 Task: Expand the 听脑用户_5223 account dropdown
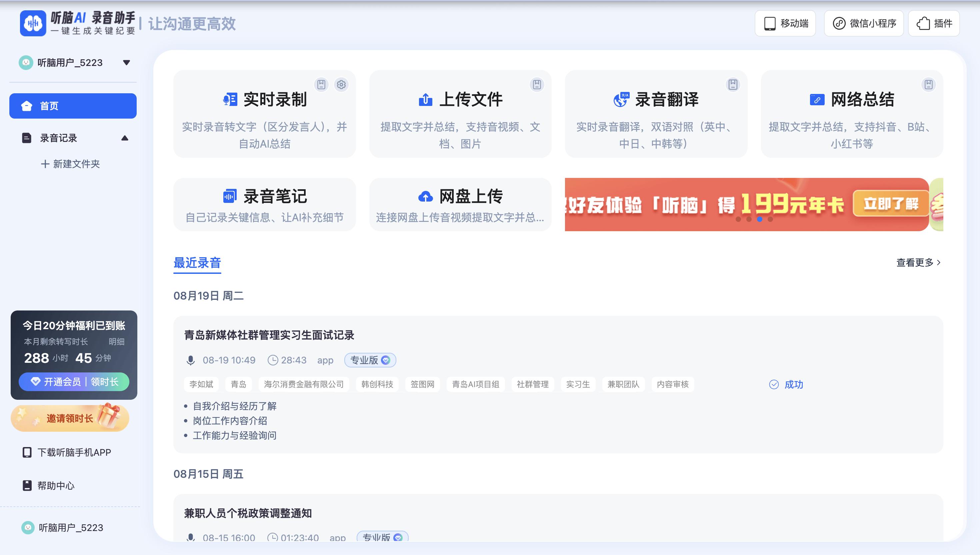pyautogui.click(x=126, y=62)
